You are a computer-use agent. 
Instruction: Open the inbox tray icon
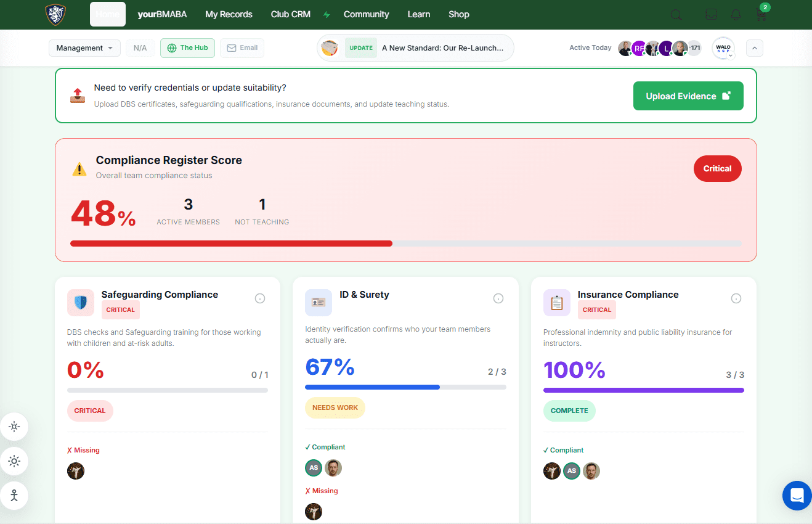point(711,15)
